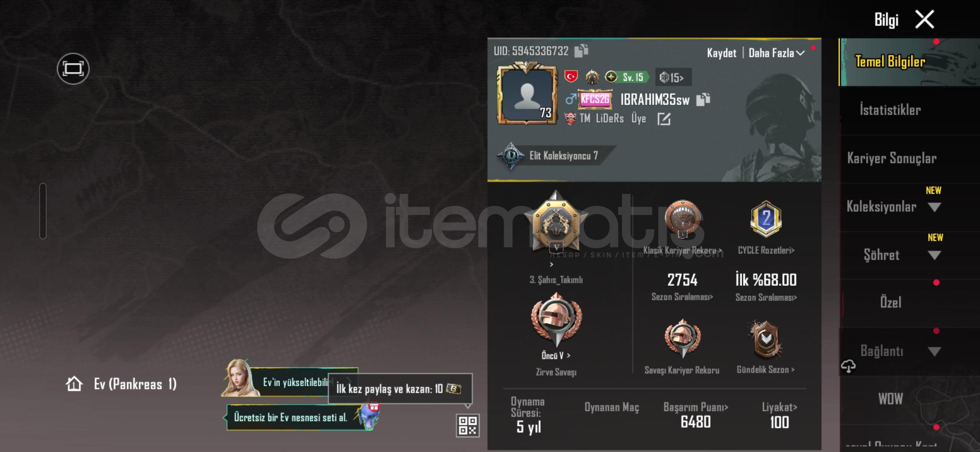Tap the RP 15 pass badge
The height and width of the screenshot is (452, 980).
[x=673, y=77]
